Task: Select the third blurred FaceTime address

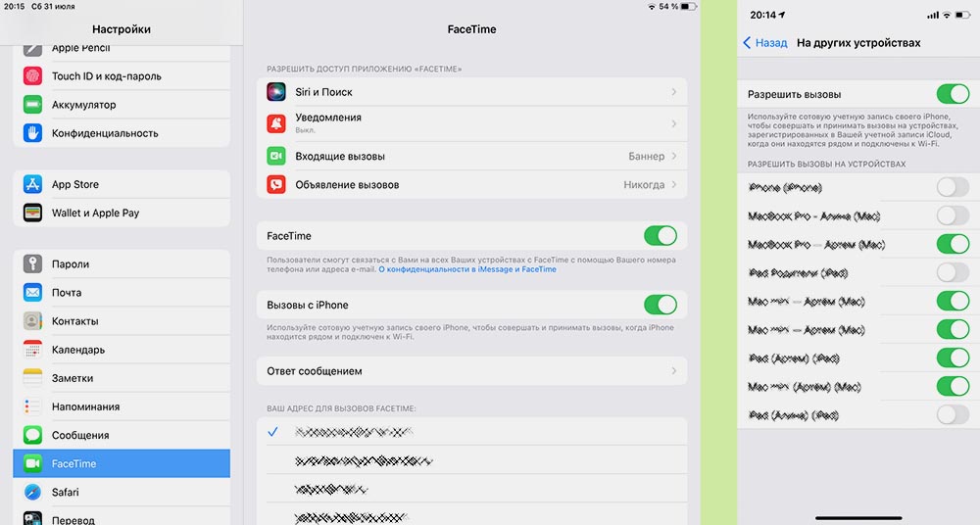Action: click(472, 489)
